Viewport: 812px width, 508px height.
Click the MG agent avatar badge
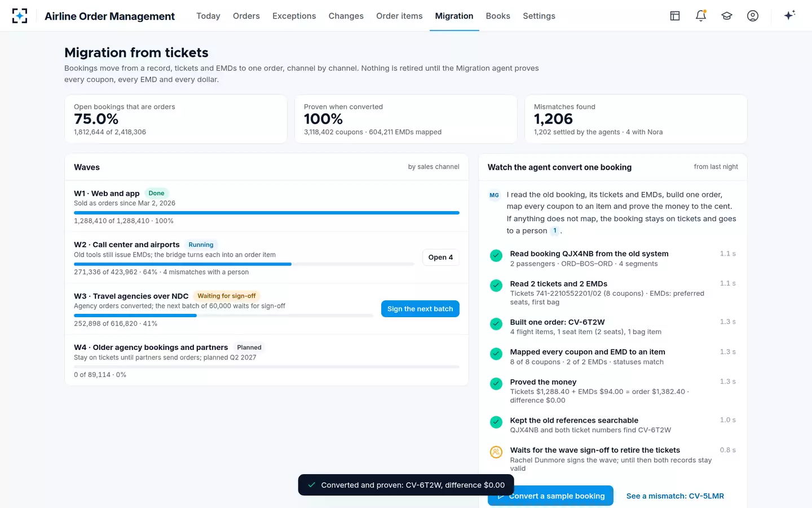coord(494,195)
